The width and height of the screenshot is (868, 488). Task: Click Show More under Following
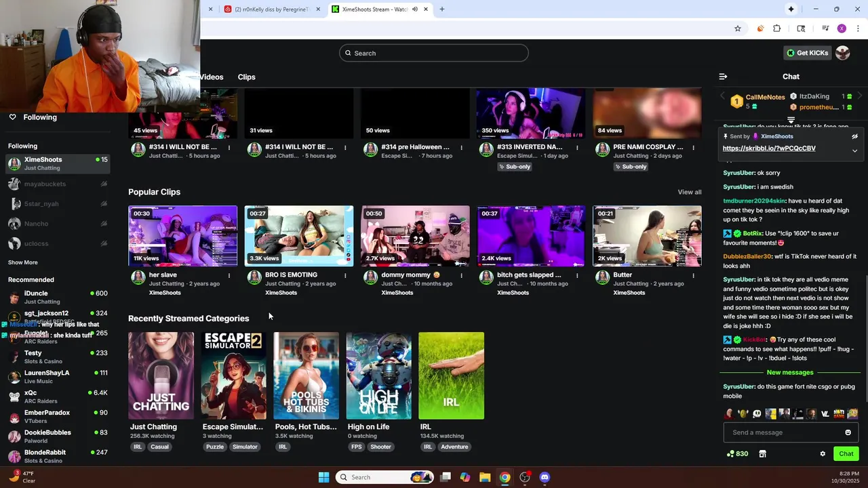pyautogui.click(x=23, y=262)
